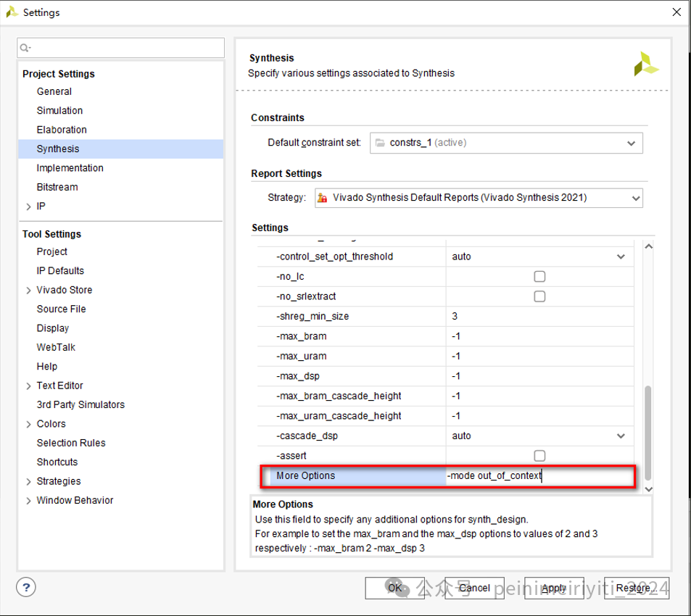The image size is (691, 616).
Task: Expand the Colors node
Action: coord(29,424)
